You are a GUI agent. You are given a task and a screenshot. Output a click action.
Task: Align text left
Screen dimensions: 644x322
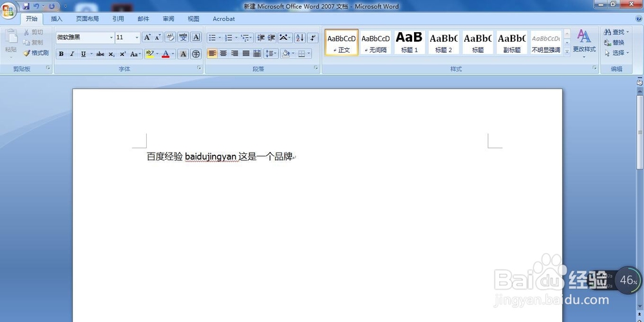click(x=212, y=53)
